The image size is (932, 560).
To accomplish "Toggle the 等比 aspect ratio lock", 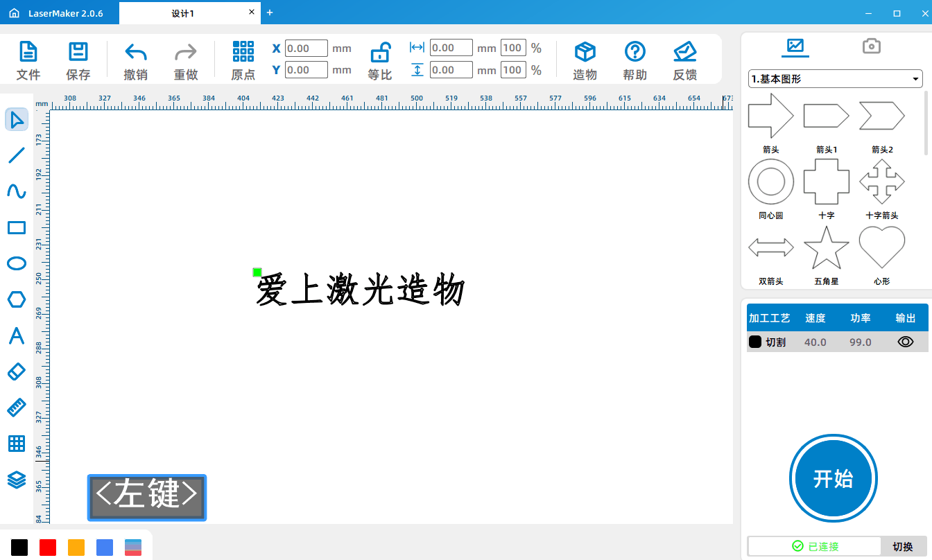I will pos(380,60).
